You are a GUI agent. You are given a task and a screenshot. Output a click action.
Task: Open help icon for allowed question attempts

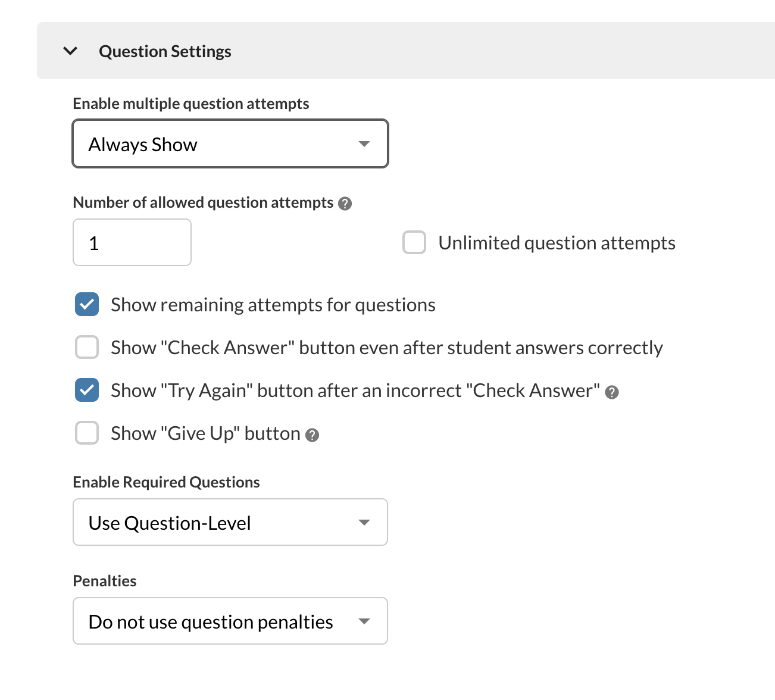345,204
